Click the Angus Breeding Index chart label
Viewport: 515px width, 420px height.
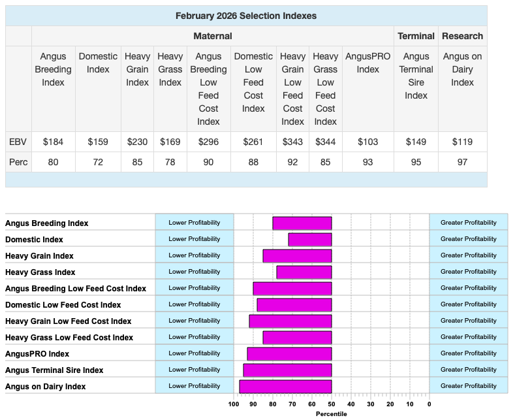tap(46, 223)
